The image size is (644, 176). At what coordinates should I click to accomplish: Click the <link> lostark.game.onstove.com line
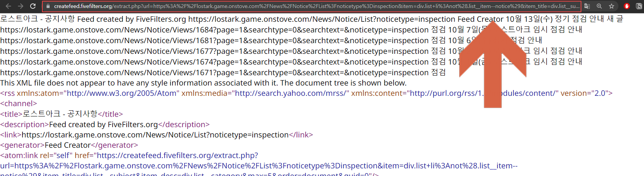click(157, 135)
